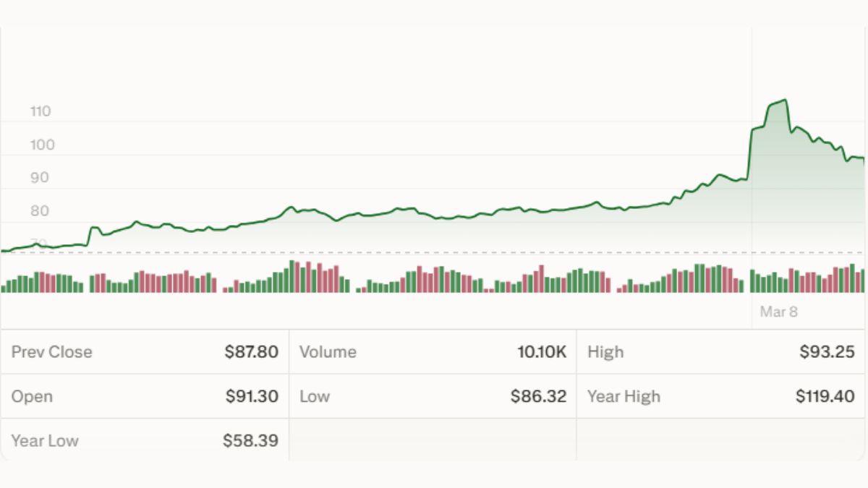Screen dimensions: 868x488
Task: Select the $58.39 year low value
Action: tap(250, 441)
